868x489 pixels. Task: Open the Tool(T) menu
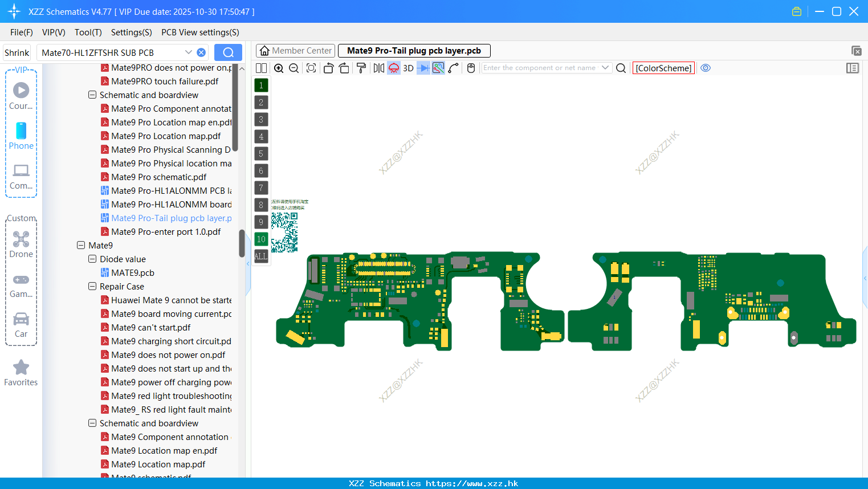click(88, 32)
